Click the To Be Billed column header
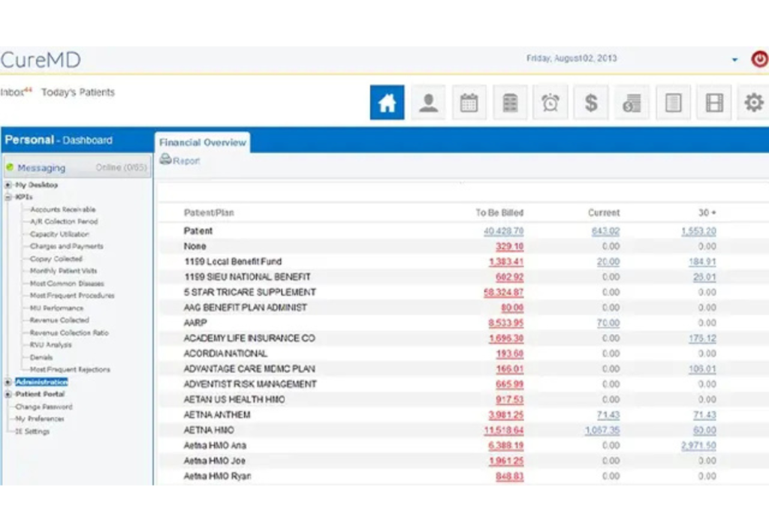 click(499, 212)
